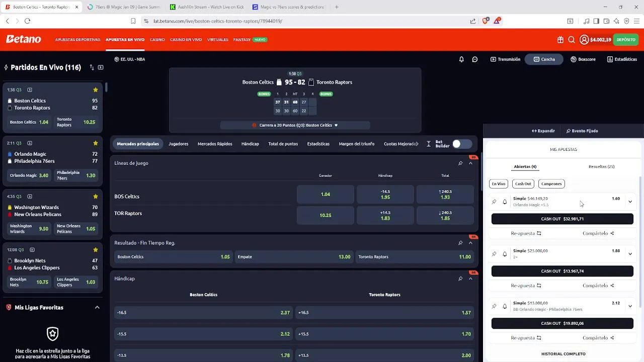Go to Casino in the top menu
Screen dimensions: 644x362
click(157, 40)
